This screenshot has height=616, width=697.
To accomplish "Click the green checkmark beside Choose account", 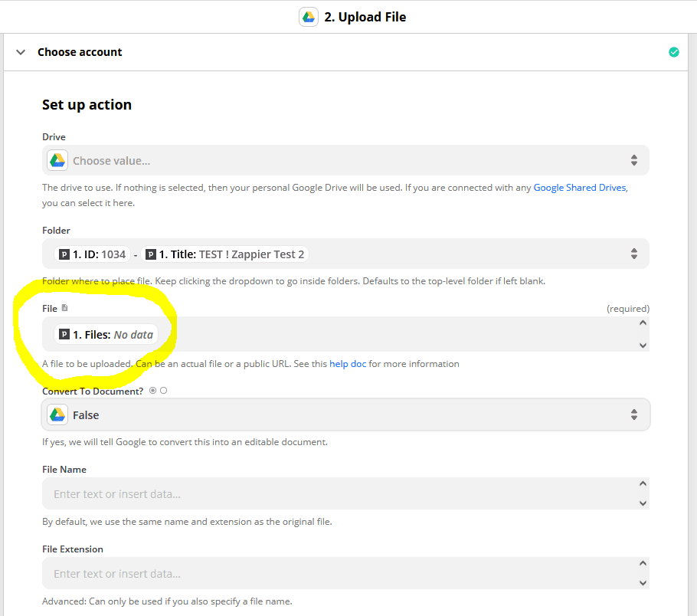I will pos(674,51).
